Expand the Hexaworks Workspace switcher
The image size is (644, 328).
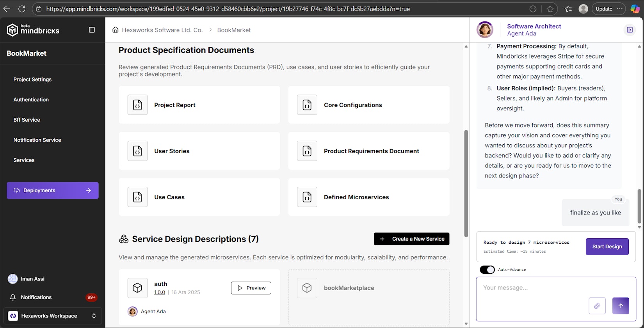[94, 316]
